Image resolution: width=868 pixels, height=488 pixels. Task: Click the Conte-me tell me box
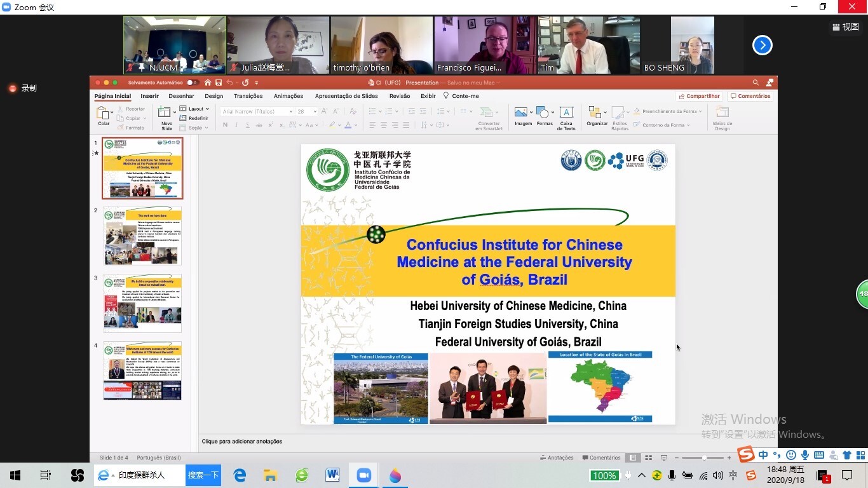[x=461, y=96]
